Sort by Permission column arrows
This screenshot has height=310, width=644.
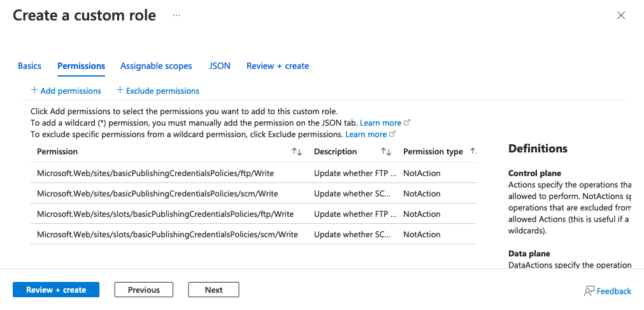tap(297, 152)
